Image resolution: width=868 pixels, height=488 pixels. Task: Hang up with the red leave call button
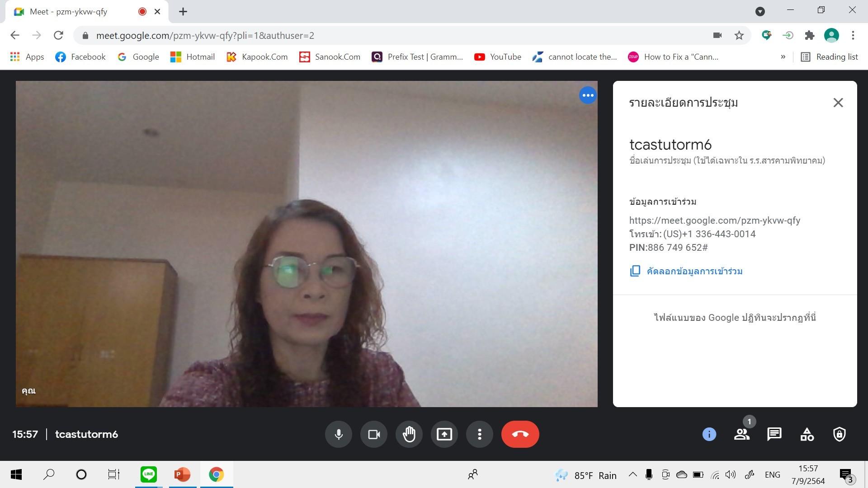520,434
